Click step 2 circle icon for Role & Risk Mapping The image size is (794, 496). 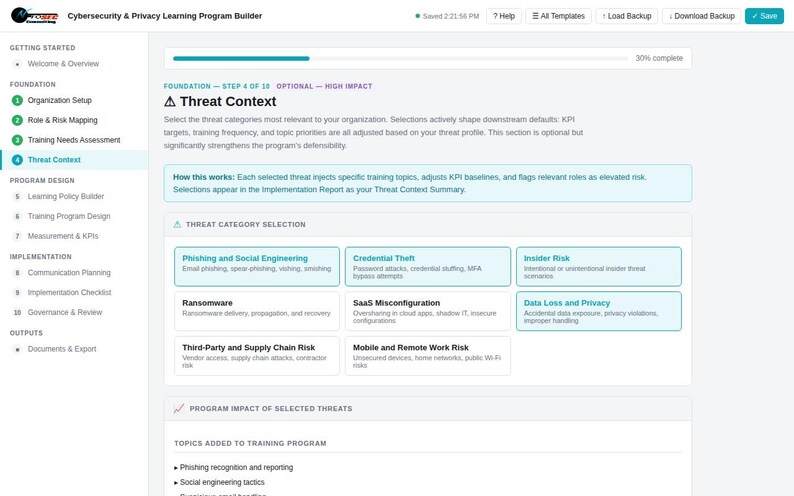point(17,120)
